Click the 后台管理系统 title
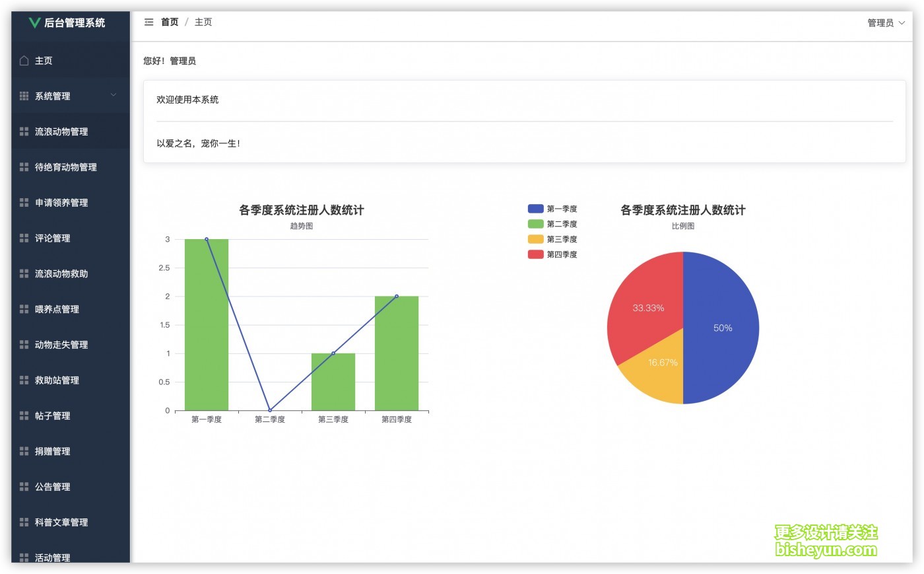Screen dimensions: 924x574 pos(75,22)
